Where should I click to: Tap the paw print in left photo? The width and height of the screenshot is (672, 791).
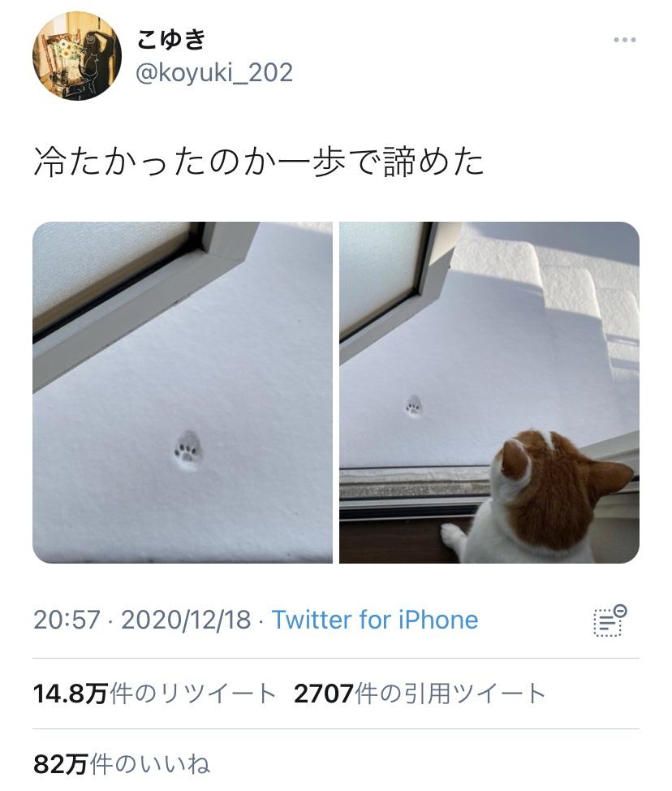tap(188, 451)
